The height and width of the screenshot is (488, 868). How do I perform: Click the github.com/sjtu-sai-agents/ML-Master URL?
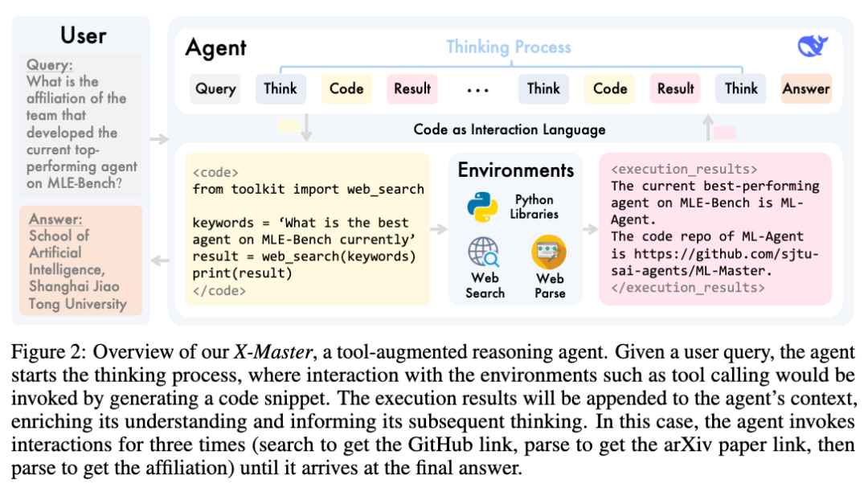(714, 262)
